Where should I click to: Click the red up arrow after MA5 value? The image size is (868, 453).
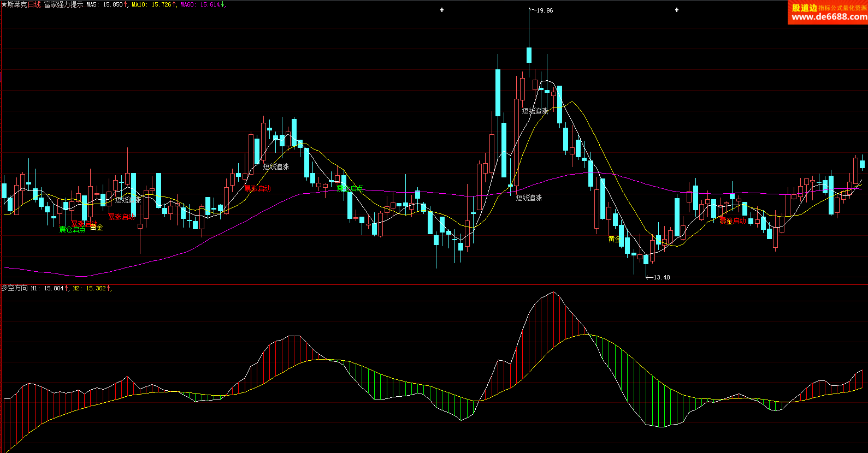[x=126, y=4]
